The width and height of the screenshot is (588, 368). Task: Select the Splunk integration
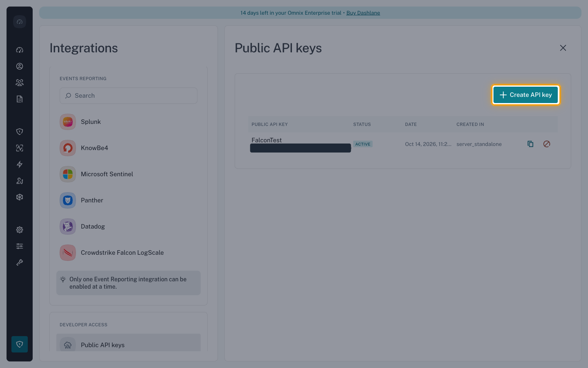129,122
